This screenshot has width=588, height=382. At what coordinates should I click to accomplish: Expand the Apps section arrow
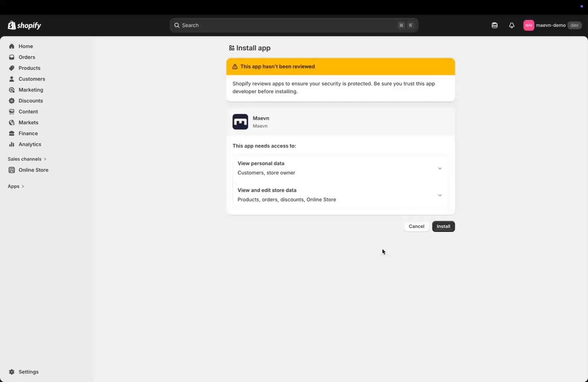(22, 186)
